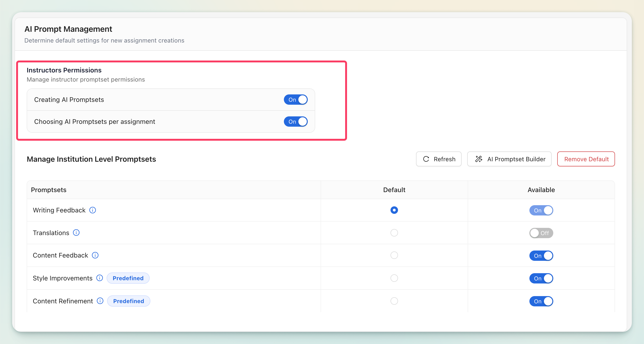Turn on Translations availability switch

[x=541, y=233]
